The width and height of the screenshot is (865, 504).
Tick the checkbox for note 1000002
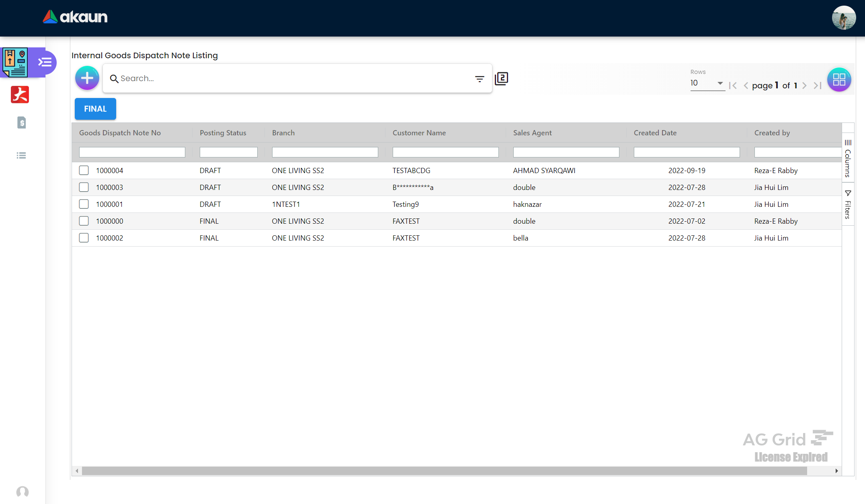click(x=84, y=238)
